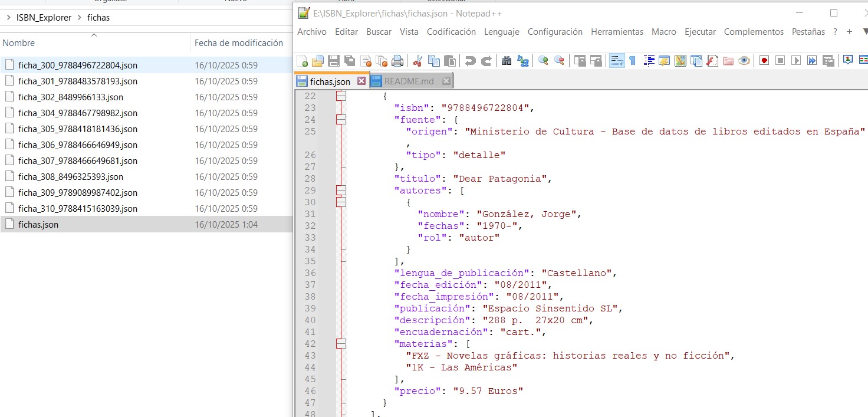The width and height of the screenshot is (868, 417).
Task: Open the Document Map panel icon
Action: (x=680, y=60)
